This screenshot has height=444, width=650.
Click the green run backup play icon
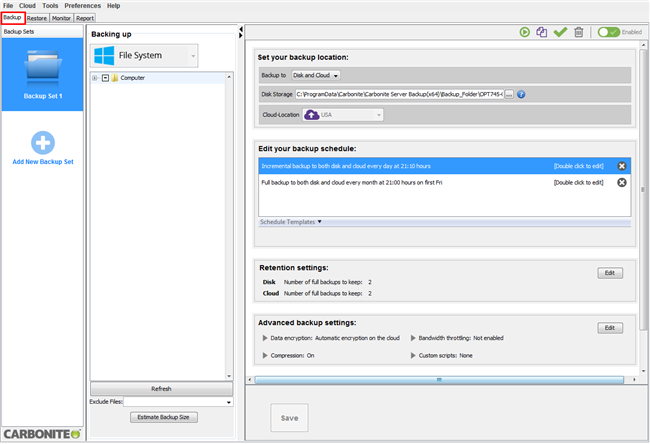[x=525, y=32]
